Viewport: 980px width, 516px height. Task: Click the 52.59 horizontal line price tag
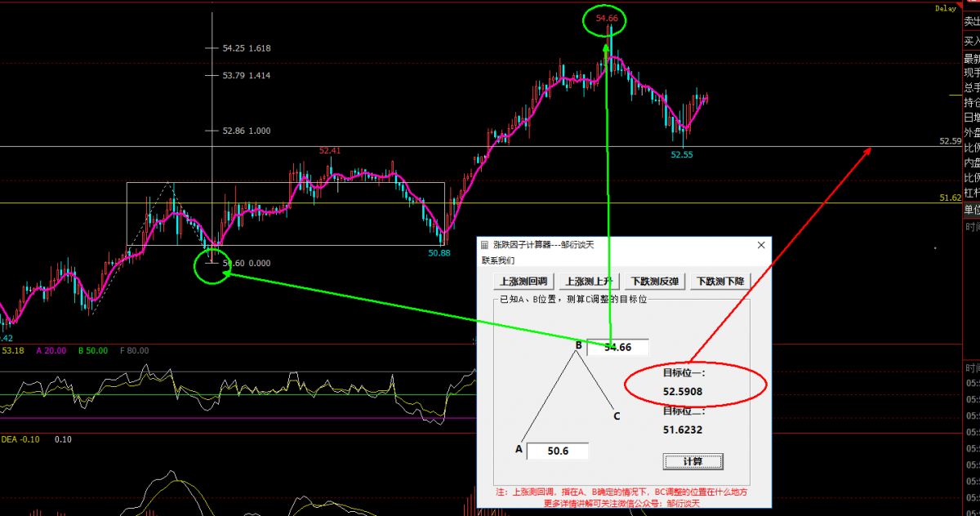coord(950,141)
